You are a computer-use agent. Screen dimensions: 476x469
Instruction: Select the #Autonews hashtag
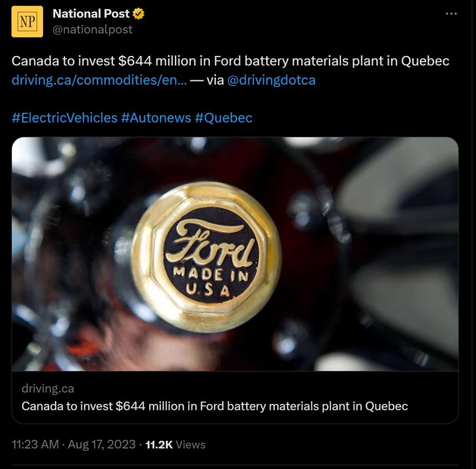pos(156,118)
